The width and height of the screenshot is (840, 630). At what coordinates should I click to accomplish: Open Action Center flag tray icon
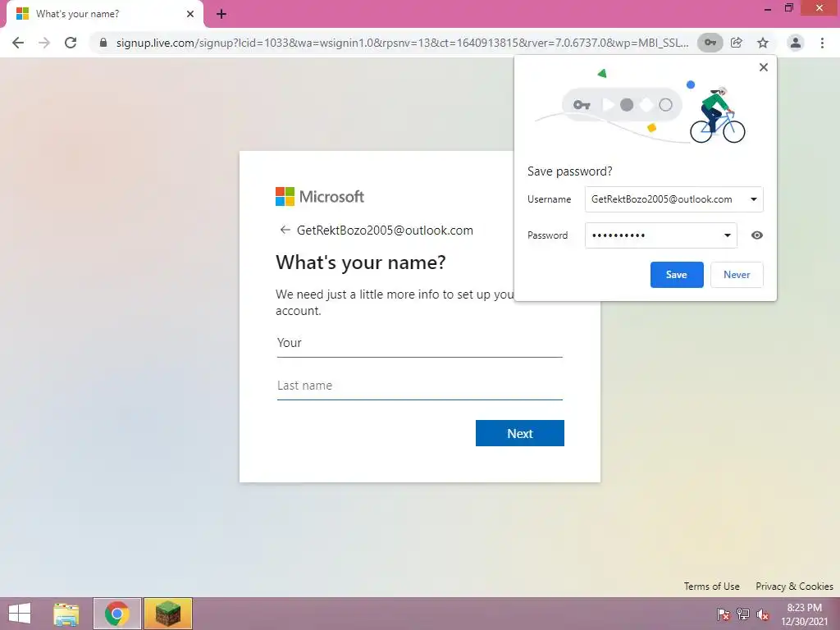[x=724, y=614]
